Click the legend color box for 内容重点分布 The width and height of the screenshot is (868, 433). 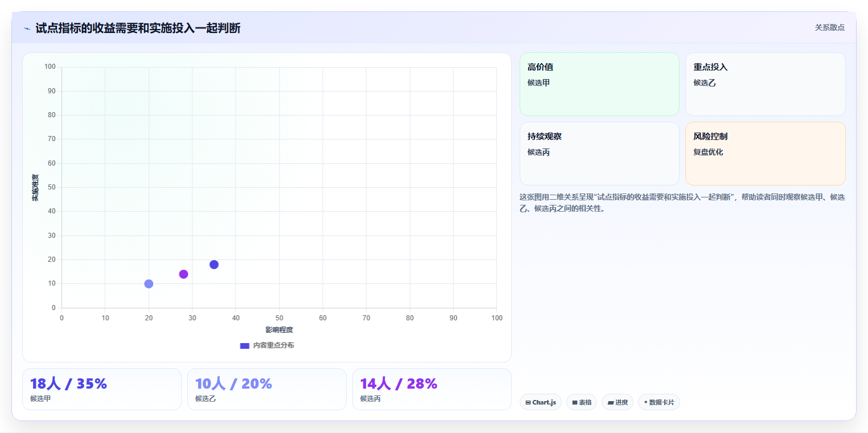(x=245, y=345)
